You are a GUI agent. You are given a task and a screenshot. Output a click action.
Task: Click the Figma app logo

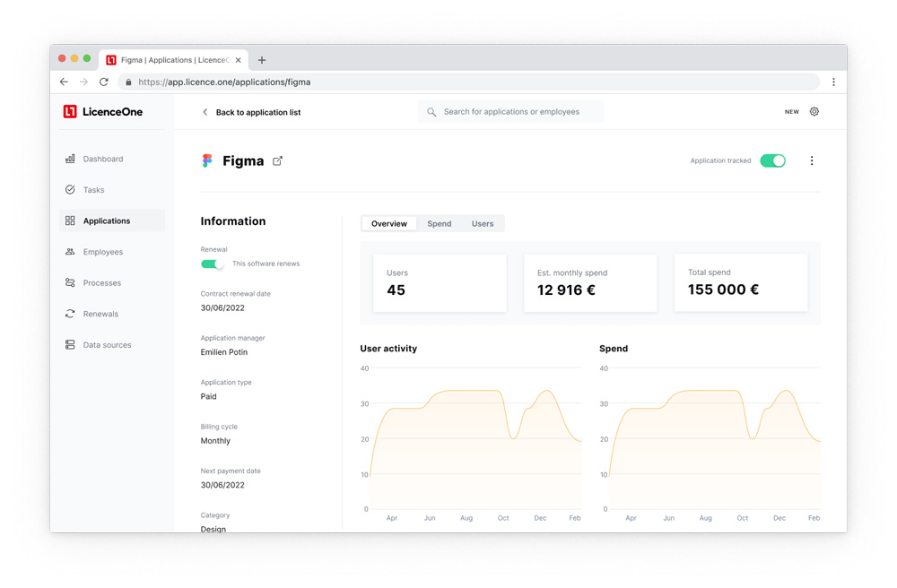click(207, 160)
